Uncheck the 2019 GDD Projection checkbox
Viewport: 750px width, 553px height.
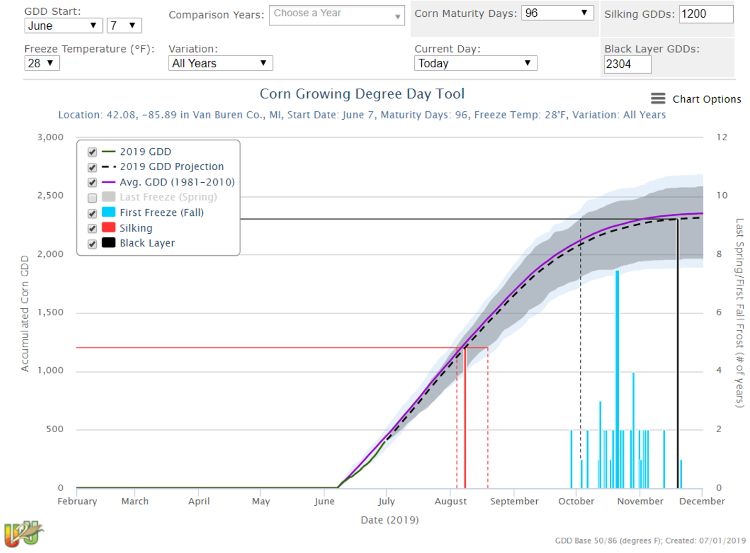92,167
